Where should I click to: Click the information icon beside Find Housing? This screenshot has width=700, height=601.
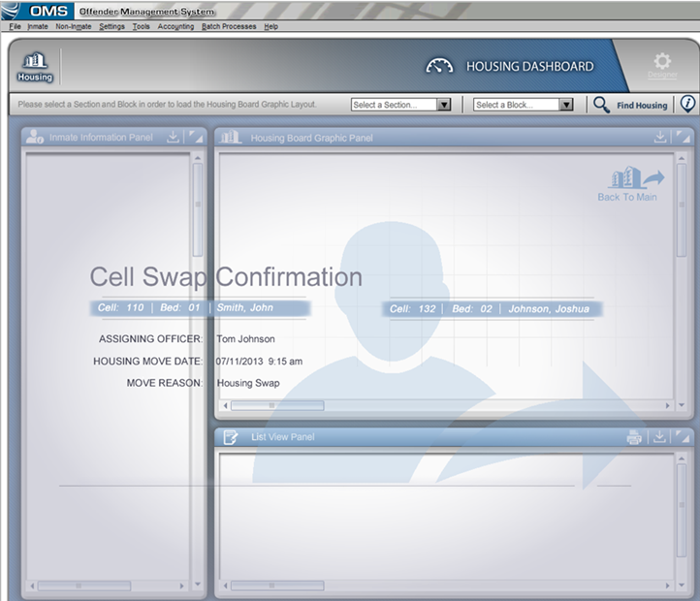tap(687, 105)
